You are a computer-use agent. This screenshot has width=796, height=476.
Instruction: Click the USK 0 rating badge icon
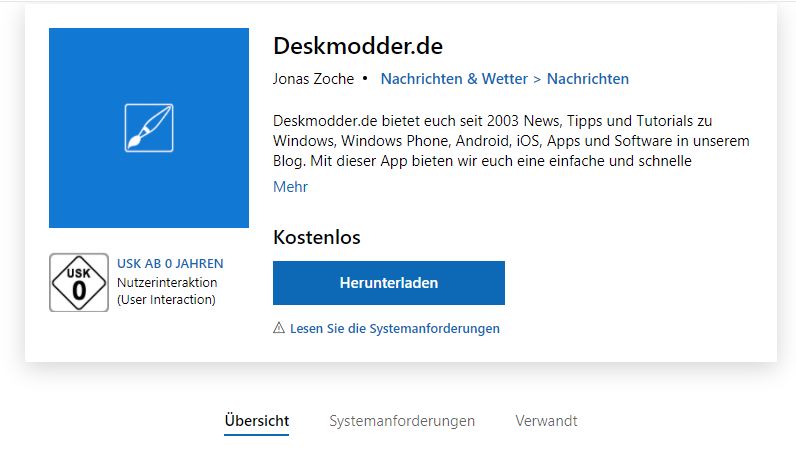(x=79, y=282)
